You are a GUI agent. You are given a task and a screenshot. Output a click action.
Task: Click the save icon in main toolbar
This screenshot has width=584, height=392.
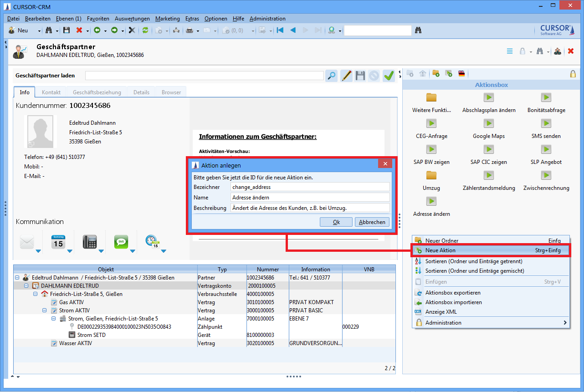point(67,31)
